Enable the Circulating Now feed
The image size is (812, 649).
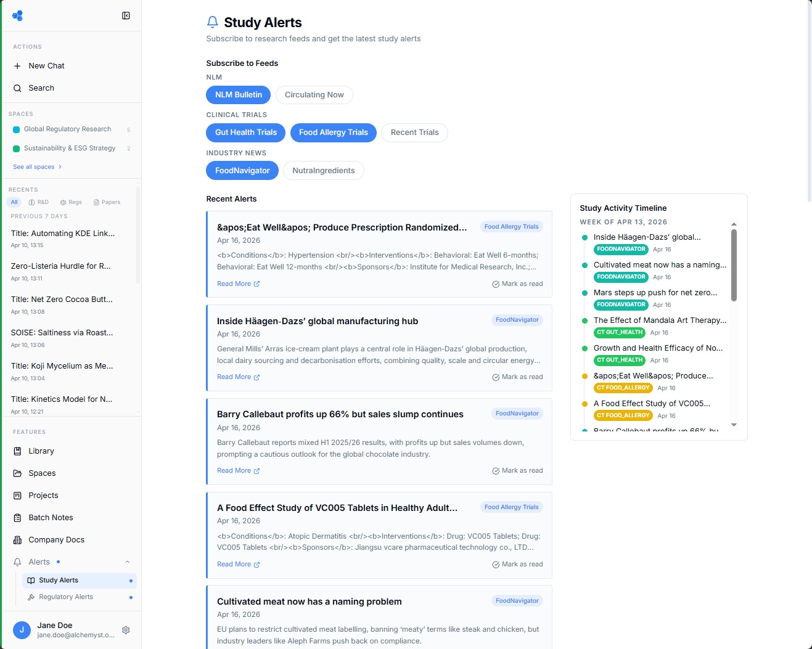[314, 95]
